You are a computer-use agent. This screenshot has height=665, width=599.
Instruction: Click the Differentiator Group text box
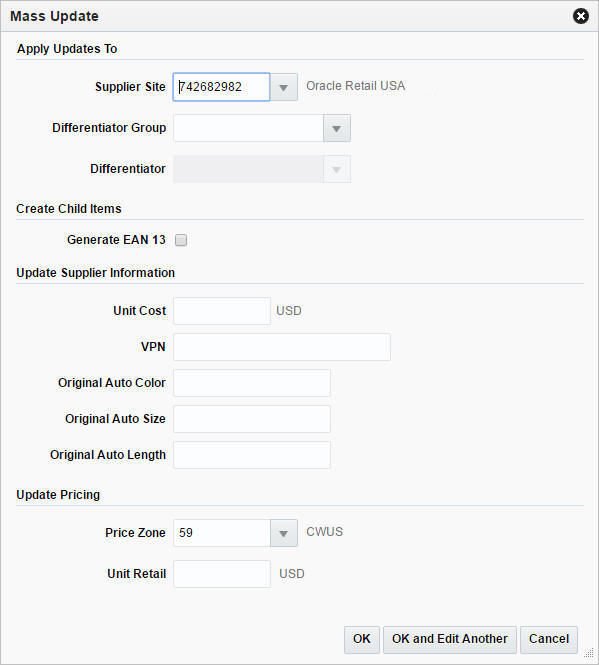point(249,128)
